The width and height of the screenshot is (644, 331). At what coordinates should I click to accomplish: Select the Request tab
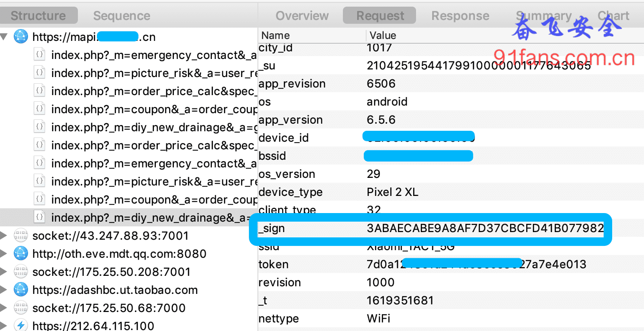pos(379,16)
